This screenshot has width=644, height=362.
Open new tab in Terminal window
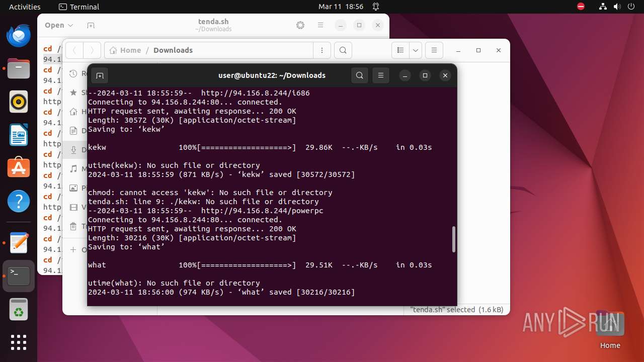[x=100, y=75]
